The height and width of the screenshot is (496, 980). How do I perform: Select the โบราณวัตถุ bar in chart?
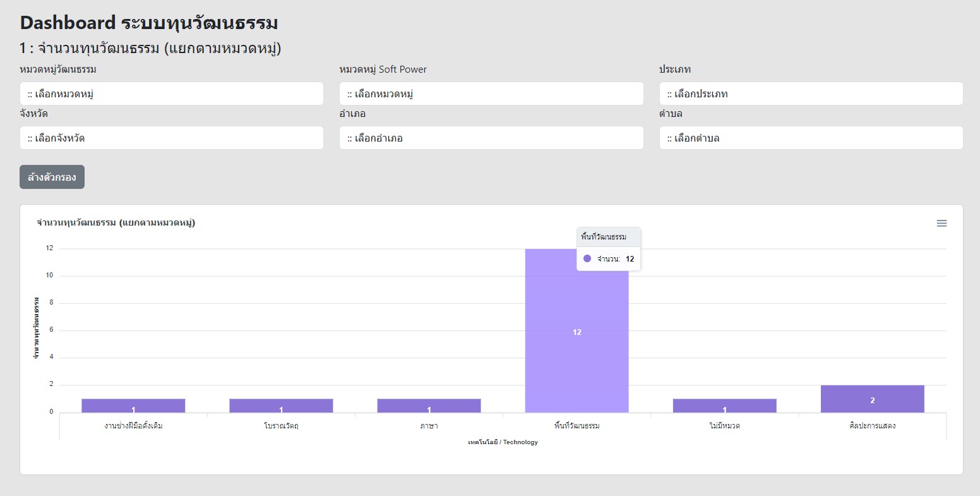coord(281,406)
